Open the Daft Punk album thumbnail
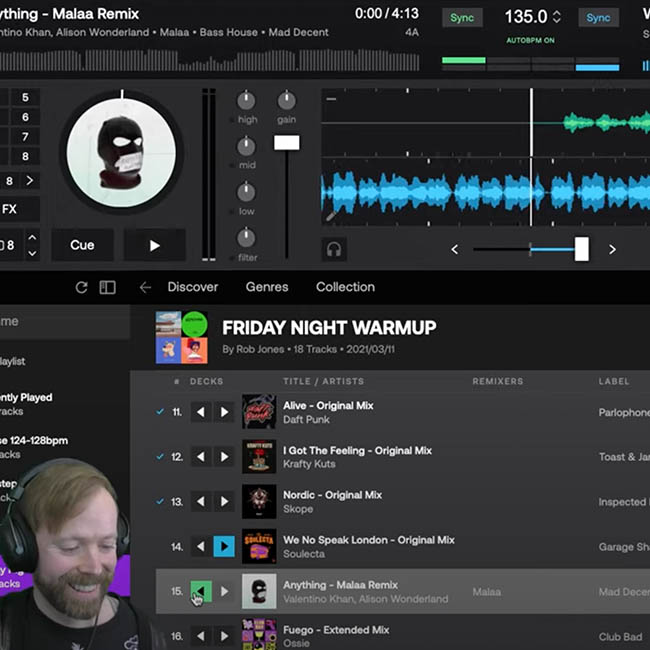This screenshot has height=650, width=650. pos(259,412)
